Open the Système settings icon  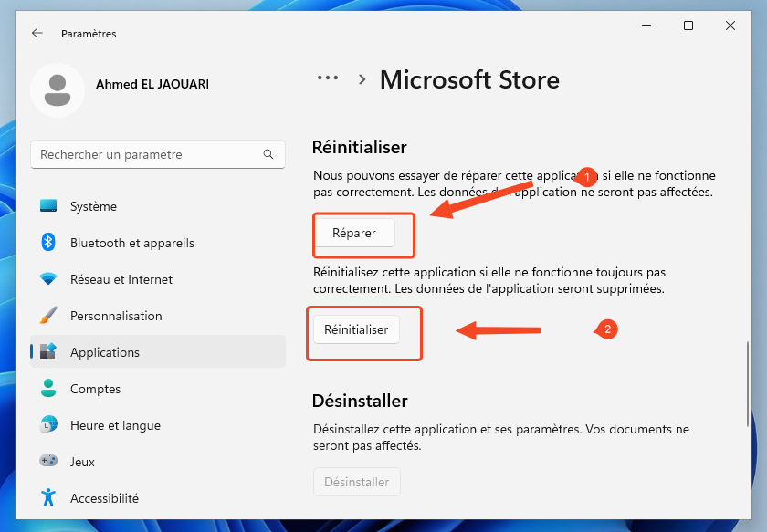tap(48, 206)
